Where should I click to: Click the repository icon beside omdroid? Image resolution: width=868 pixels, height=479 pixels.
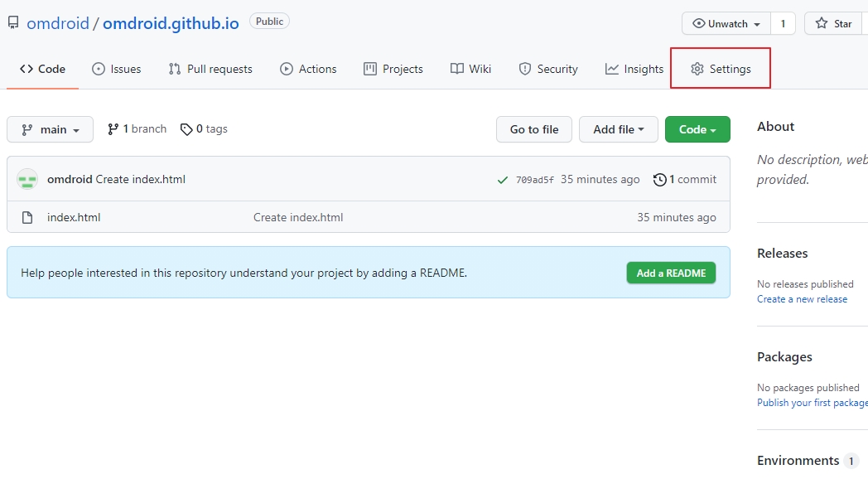click(x=13, y=23)
